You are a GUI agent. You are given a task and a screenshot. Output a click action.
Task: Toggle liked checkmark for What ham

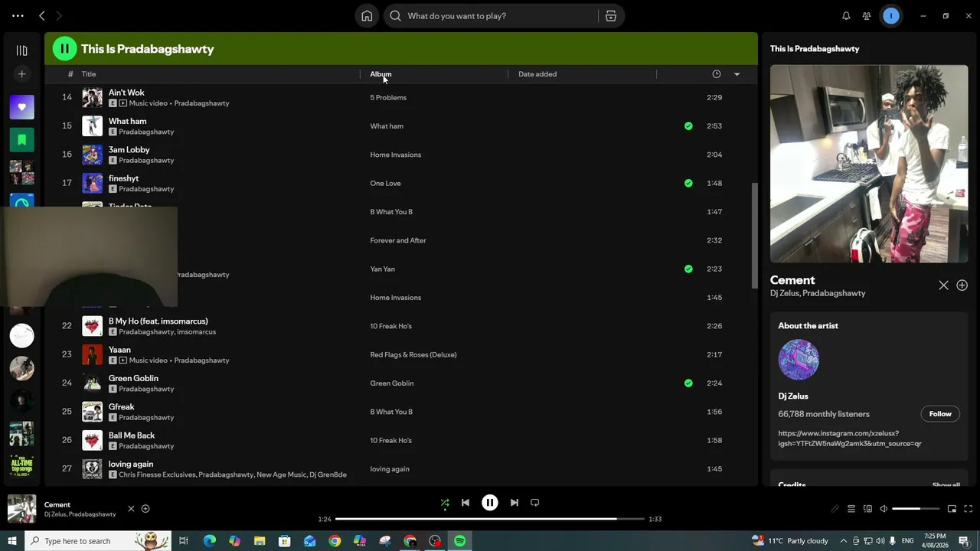click(688, 126)
